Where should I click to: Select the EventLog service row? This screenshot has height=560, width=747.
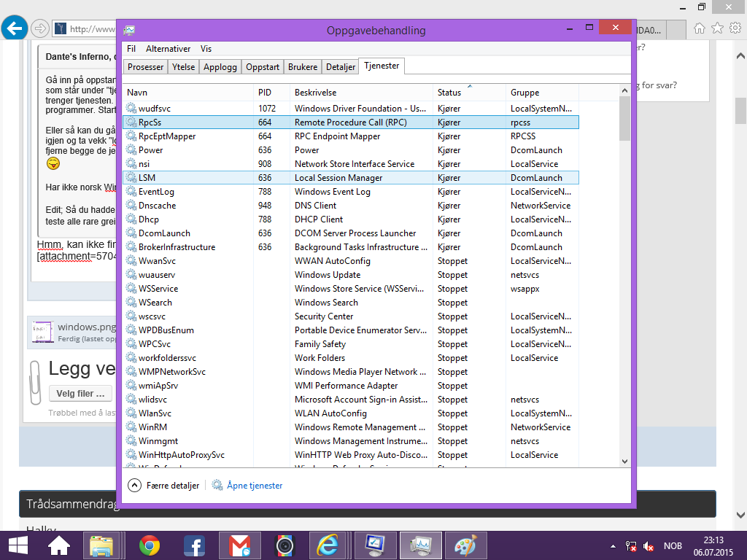click(x=351, y=192)
